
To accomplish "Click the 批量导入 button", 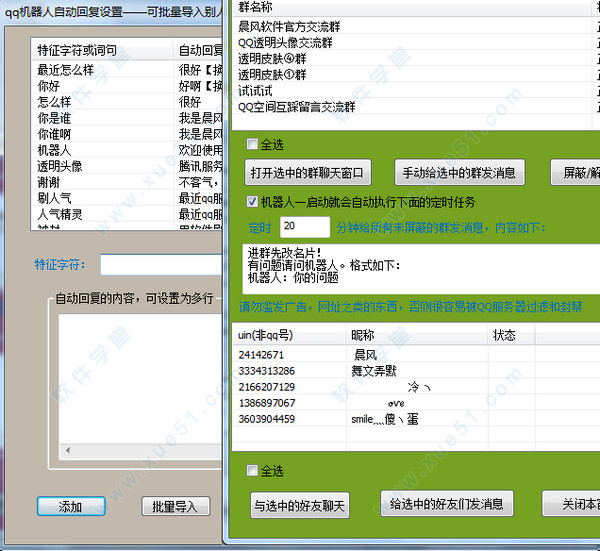I will point(176,507).
